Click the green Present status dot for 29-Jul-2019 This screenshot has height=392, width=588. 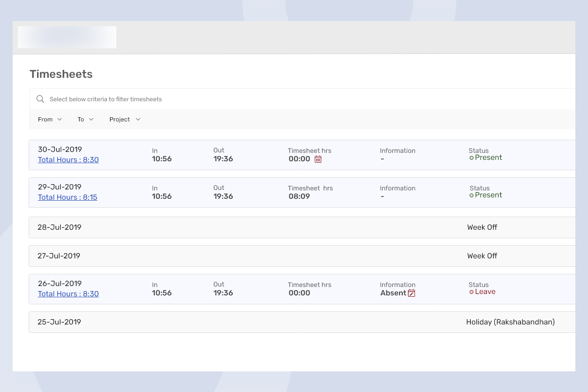[471, 196]
